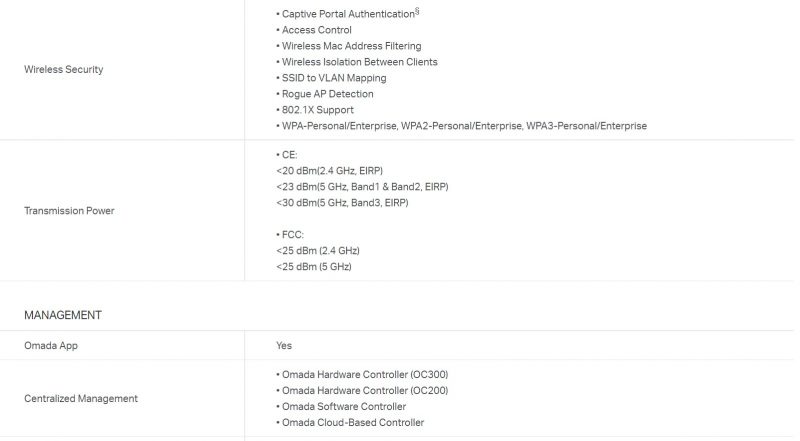Click the Transmission Power row label

(69, 211)
